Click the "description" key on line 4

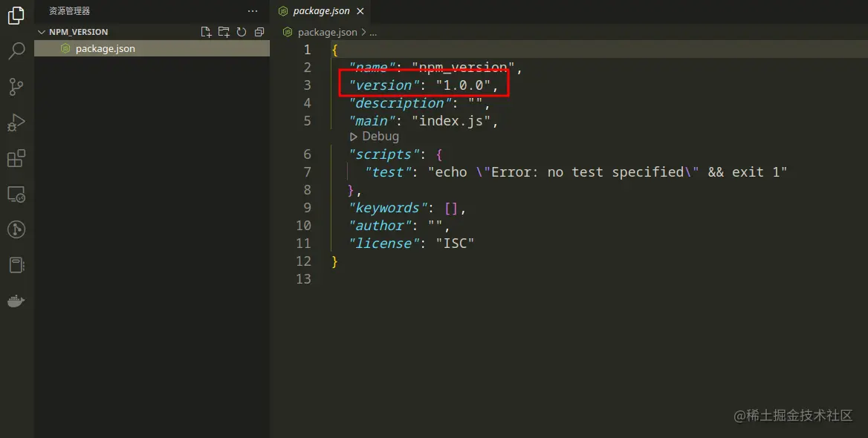click(x=401, y=103)
